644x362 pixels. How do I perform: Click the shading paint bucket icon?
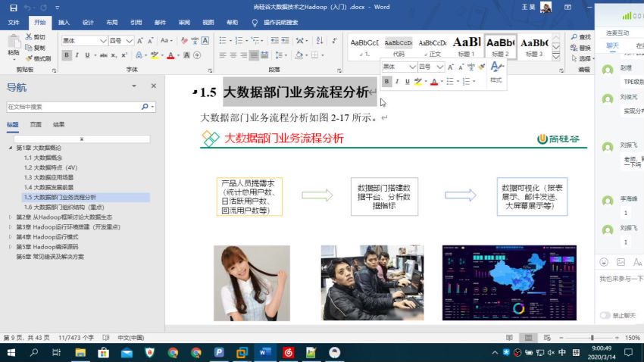299,55
